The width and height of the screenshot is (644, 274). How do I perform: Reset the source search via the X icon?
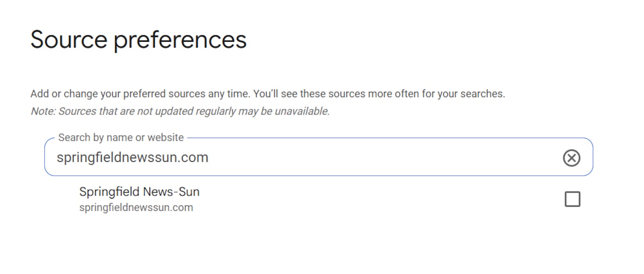(x=572, y=158)
